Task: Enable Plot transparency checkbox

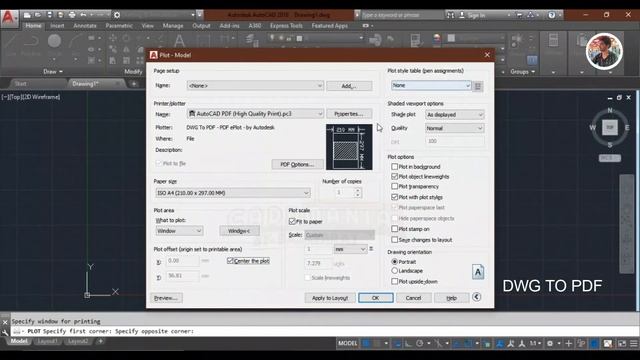Action: 394,186
